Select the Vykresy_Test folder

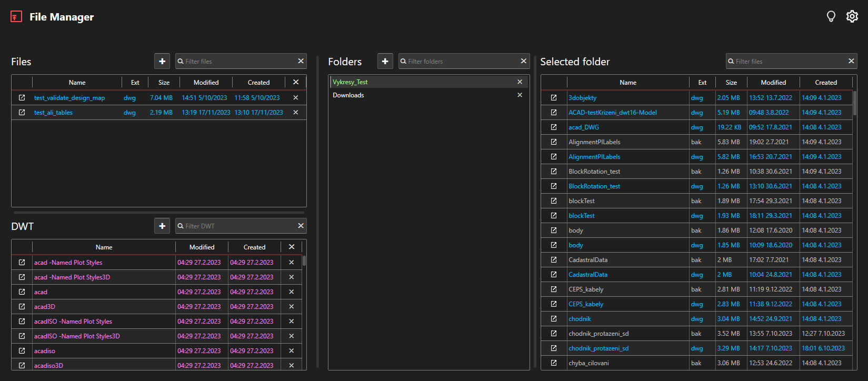click(351, 82)
